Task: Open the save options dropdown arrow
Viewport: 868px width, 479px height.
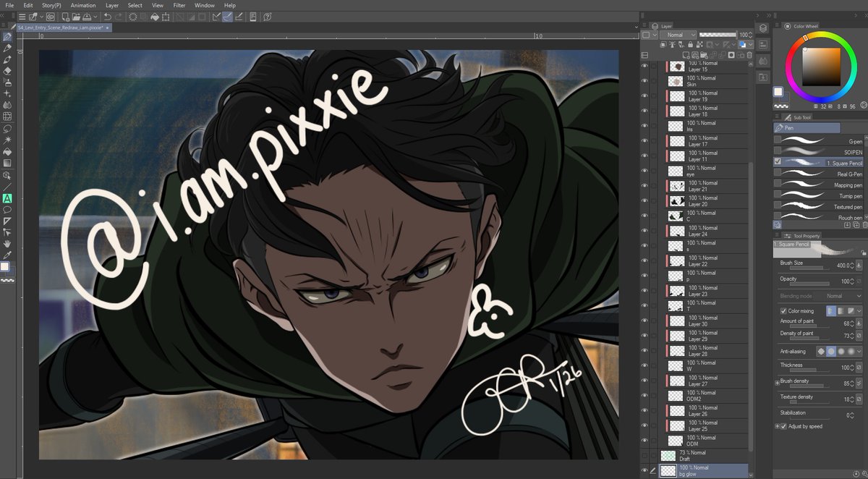Action: point(95,17)
